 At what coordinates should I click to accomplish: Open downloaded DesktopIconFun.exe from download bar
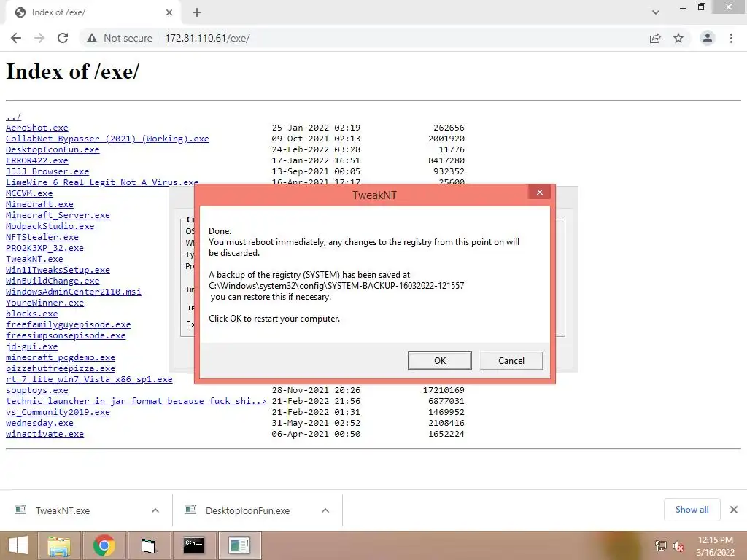click(247, 510)
